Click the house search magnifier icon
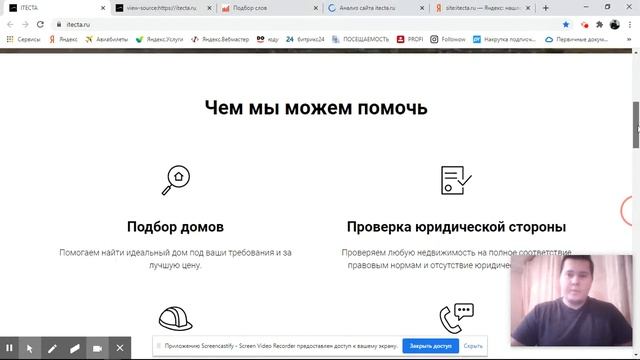The image size is (640, 360). 176,180
